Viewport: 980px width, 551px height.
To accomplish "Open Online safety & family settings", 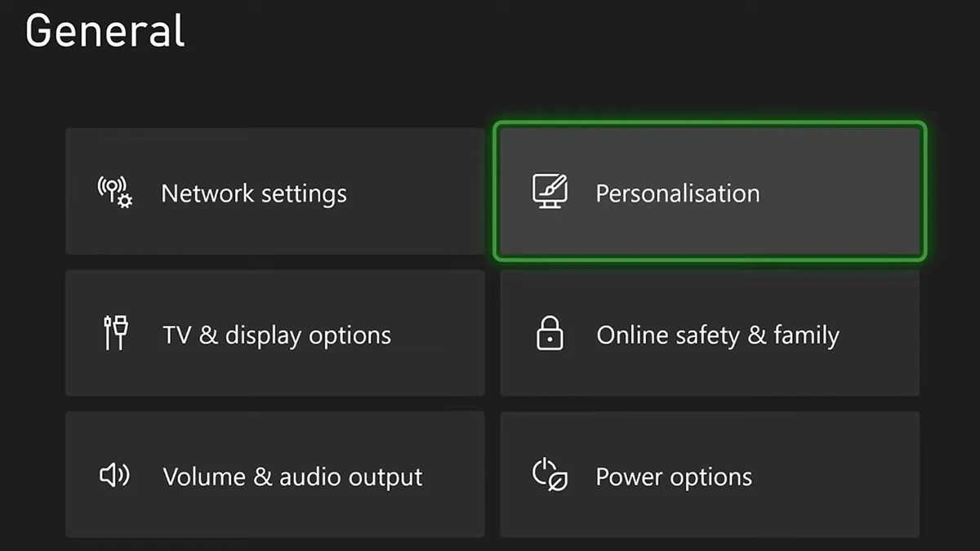I will point(709,334).
